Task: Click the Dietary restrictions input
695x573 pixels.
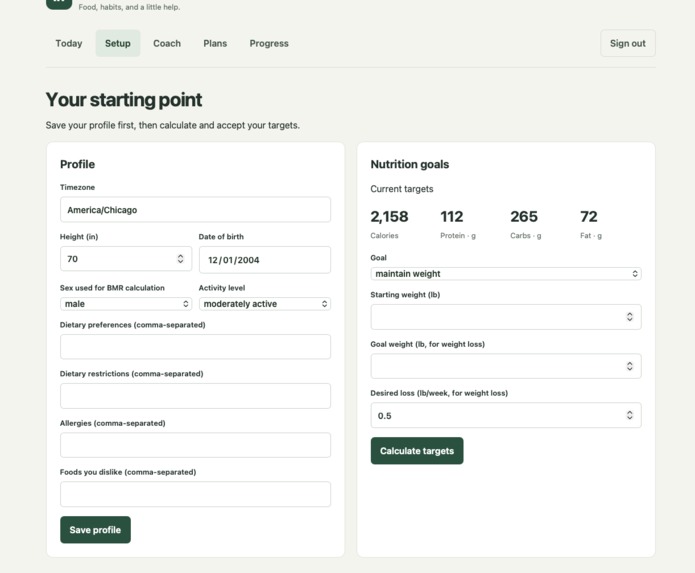Action: [x=195, y=396]
